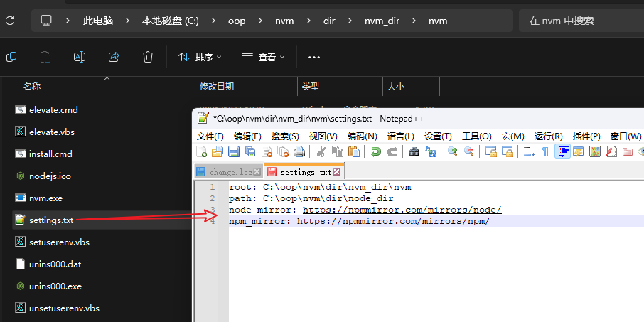Click node_mirror URL link on line 3
644x322 pixels.
click(402, 210)
